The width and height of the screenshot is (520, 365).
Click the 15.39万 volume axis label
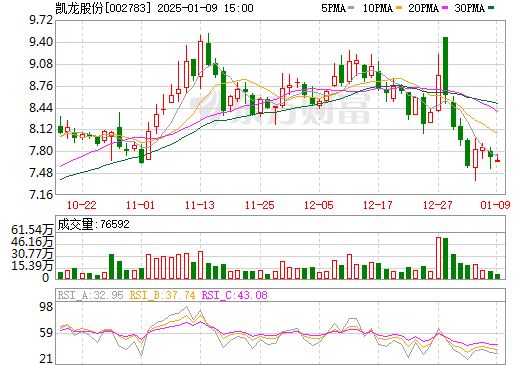32,266
